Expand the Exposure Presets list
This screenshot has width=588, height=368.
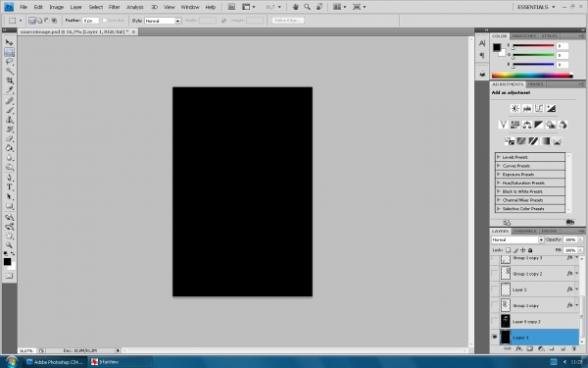coord(499,175)
